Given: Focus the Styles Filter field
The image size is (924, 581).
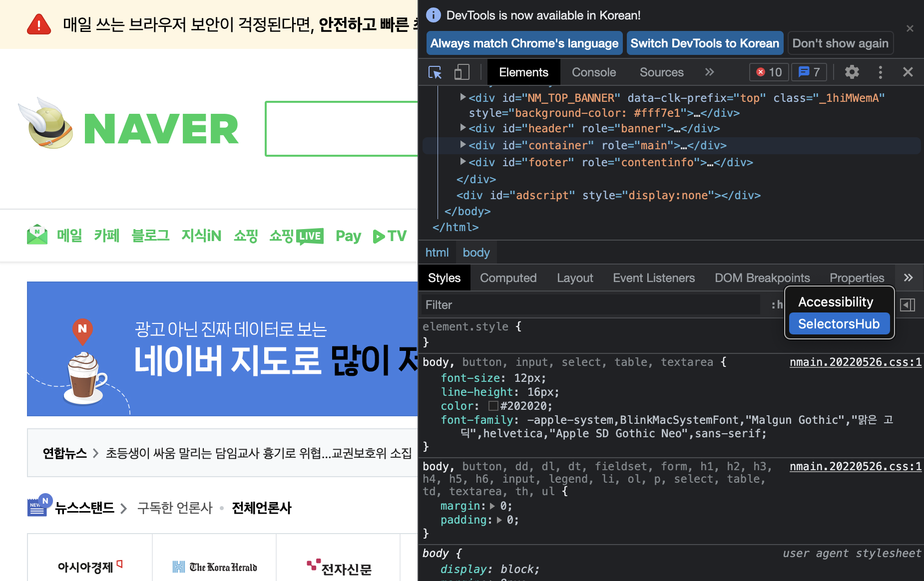Looking at the screenshot, I should pos(591,305).
